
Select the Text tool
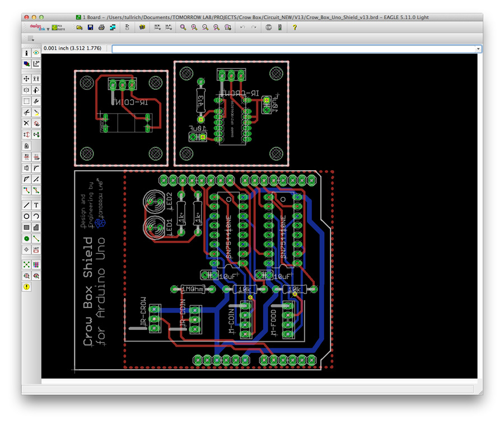[x=36, y=205]
